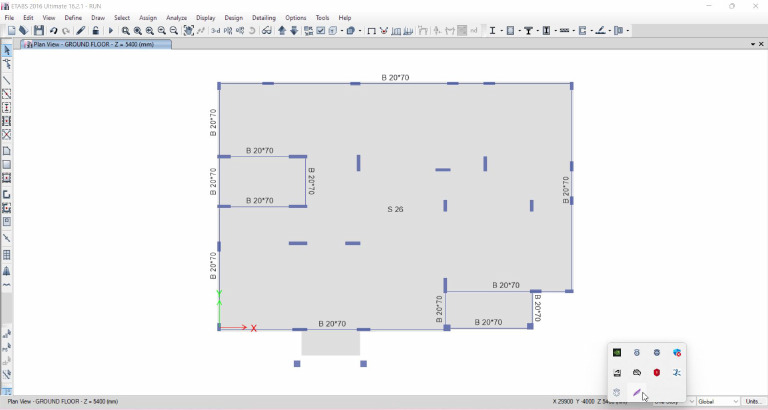
Task: Select the pointer tool in left toolbar
Action: point(7,51)
